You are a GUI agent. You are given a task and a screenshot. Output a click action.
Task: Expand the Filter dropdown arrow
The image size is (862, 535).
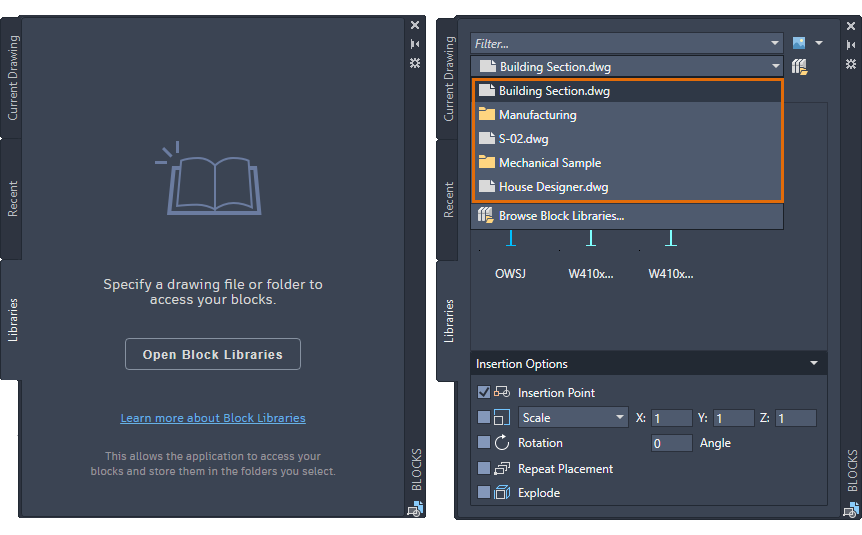[775, 43]
